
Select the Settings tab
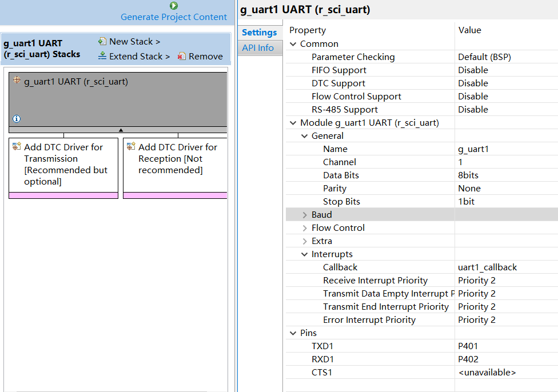point(260,33)
